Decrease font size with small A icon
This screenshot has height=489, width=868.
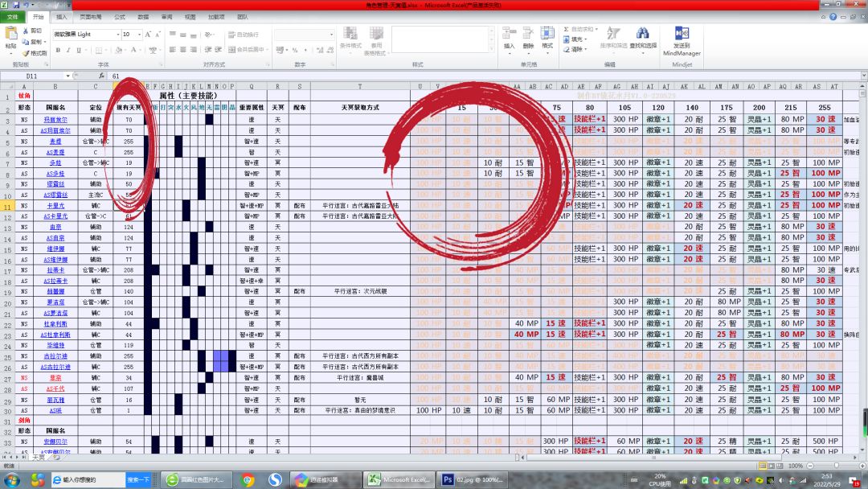coord(158,35)
